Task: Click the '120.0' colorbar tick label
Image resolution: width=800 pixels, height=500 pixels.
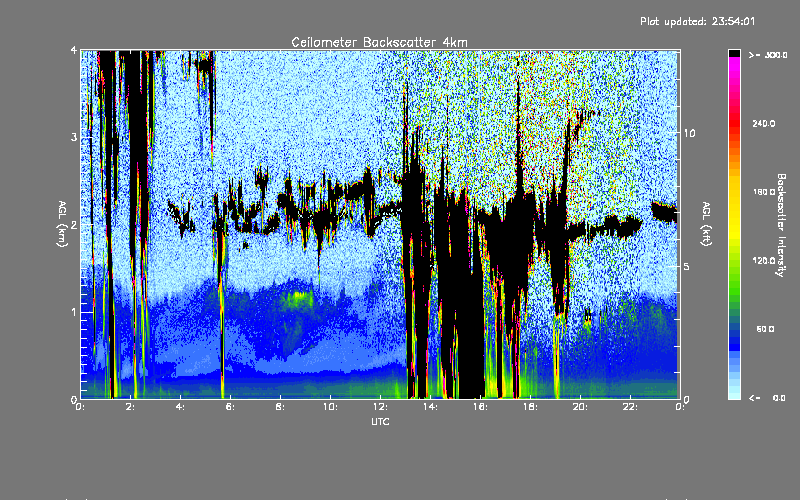Action: tap(764, 260)
